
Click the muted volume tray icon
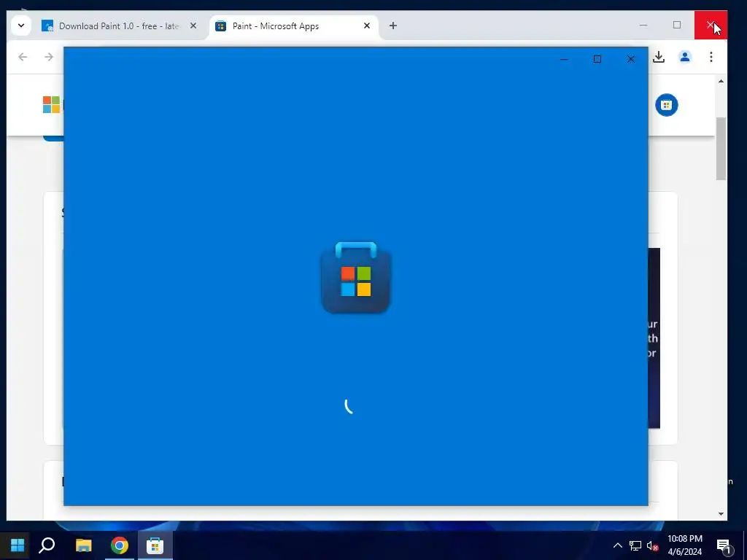click(x=653, y=545)
